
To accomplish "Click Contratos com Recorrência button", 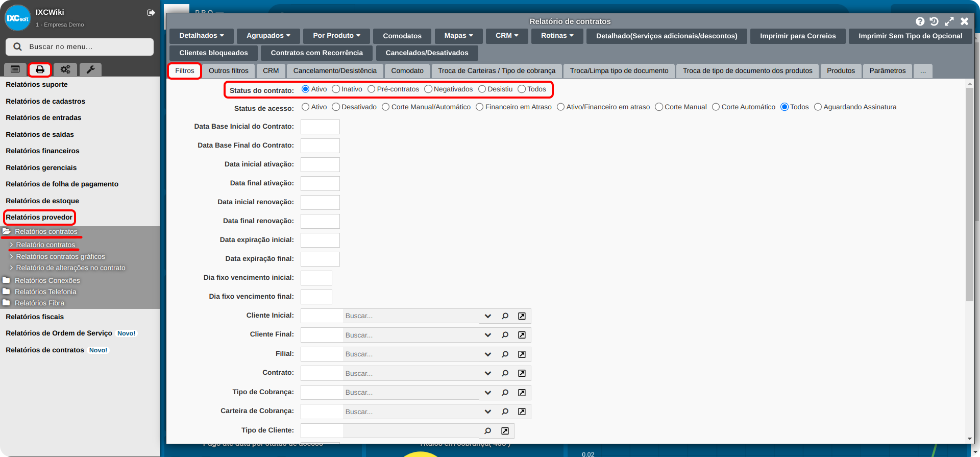I will (x=317, y=53).
